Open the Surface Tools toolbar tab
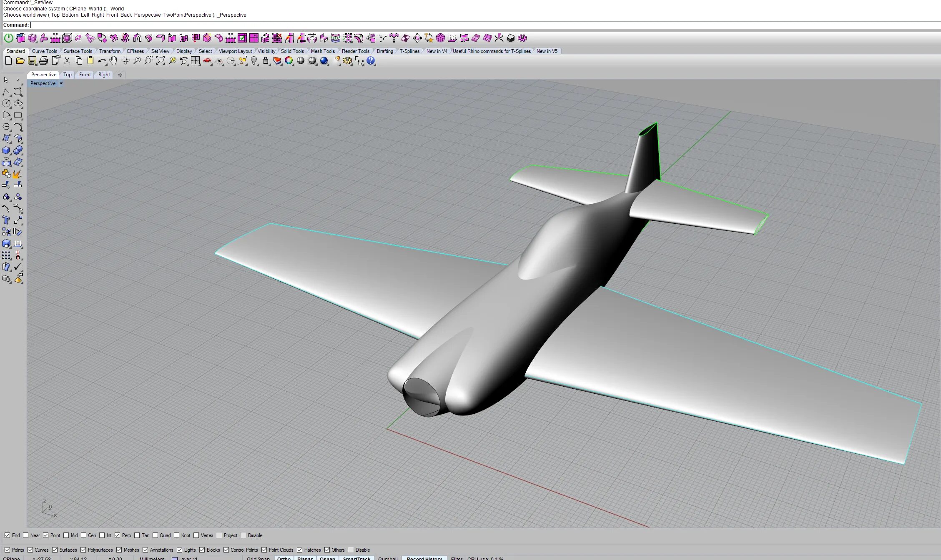Image resolution: width=941 pixels, height=560 pixels. [x=78, y=51]
